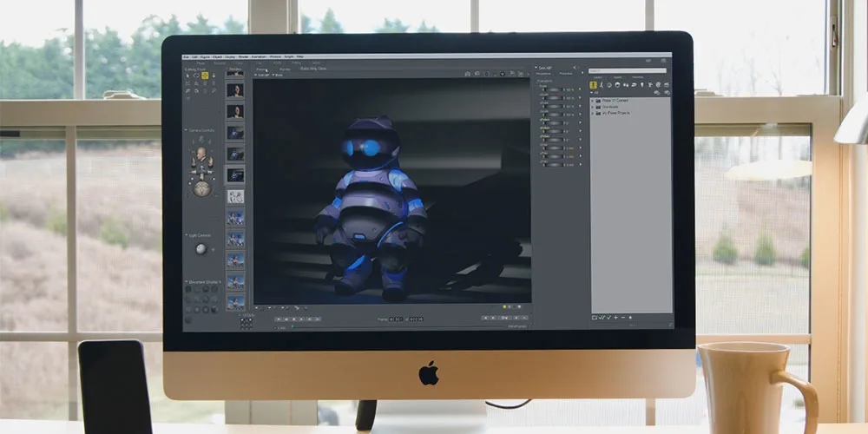Viewport: 868px width, 434px height.
Task: Collapse the Camera Controls panel
Action: [186, 130]
